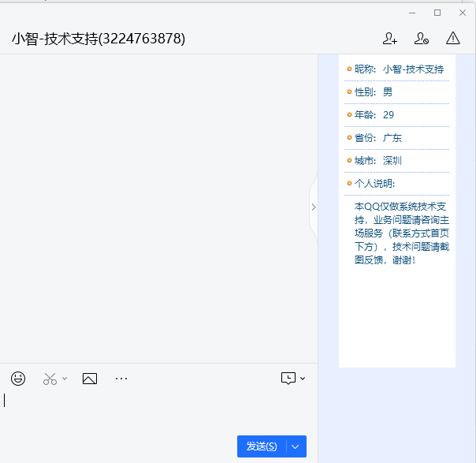This screenshot has height=463, width=476.
Task: Click the add friend icon
Action: coord(390,39)
